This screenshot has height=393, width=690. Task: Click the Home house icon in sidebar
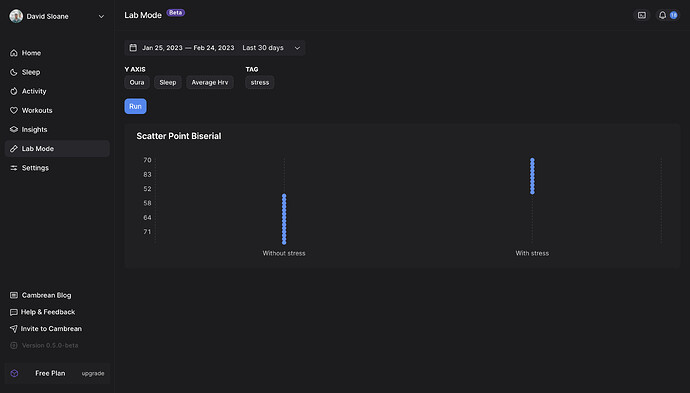tap(14, 53)
